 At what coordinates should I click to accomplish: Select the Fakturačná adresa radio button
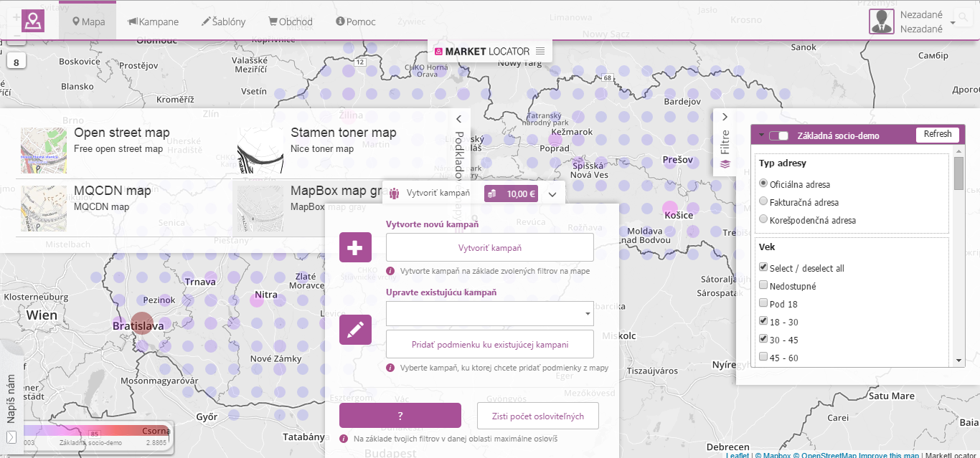click(x=763, y=201)
